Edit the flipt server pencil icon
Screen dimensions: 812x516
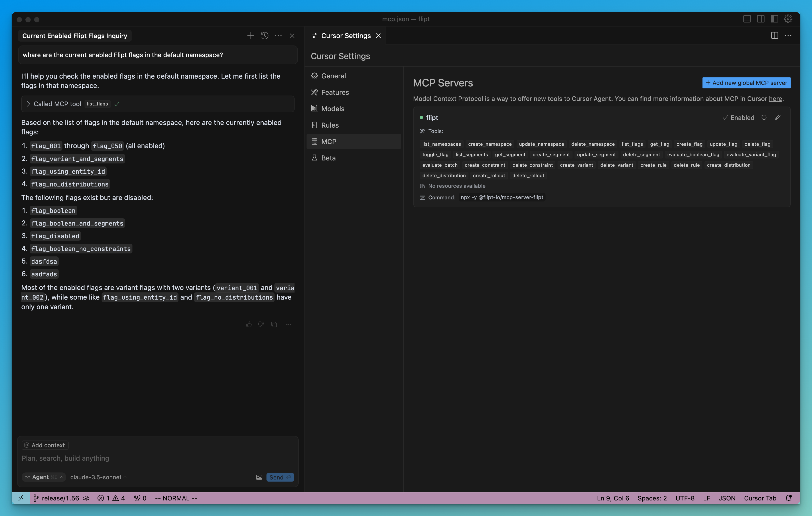click(778, 118)
